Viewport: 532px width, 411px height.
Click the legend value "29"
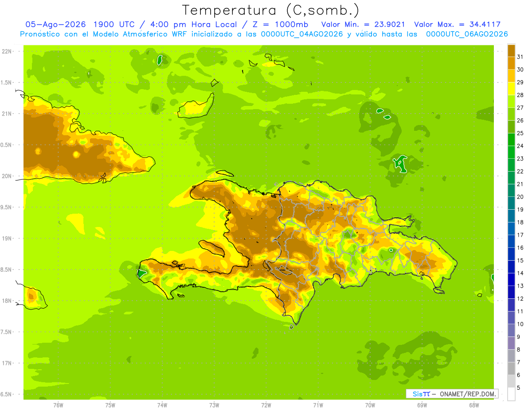520,82
